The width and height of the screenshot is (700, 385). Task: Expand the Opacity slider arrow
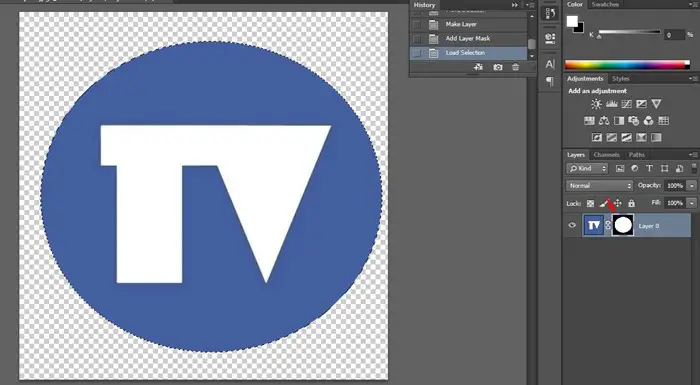tap(692, 185)
